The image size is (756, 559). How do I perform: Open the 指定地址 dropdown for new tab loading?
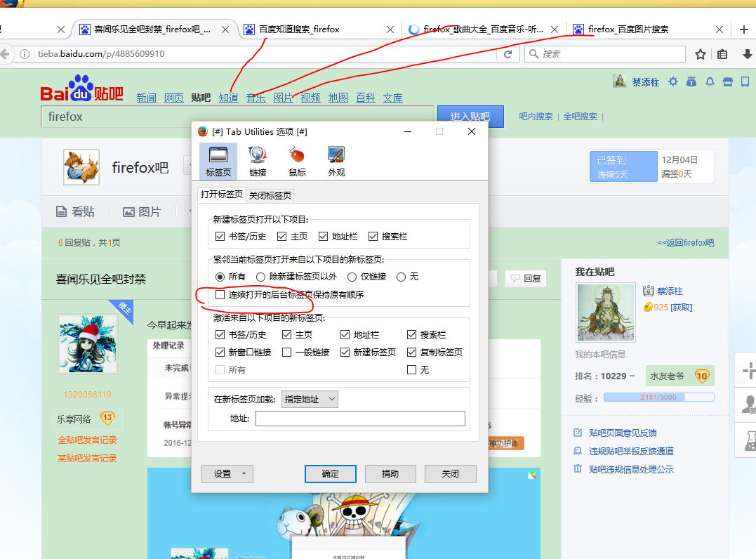click(310, 399)
